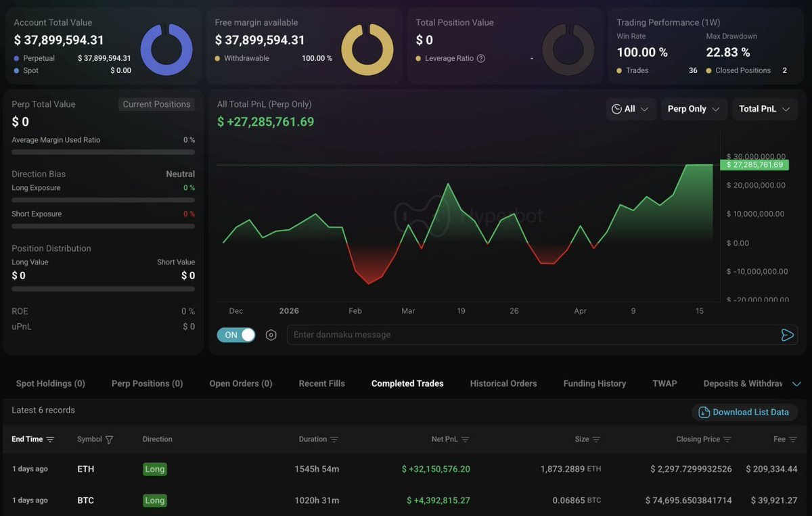Sort by End Time column icon
This screenshot has width=812, height=516.
pyautogui.click(x=50, y=440)
